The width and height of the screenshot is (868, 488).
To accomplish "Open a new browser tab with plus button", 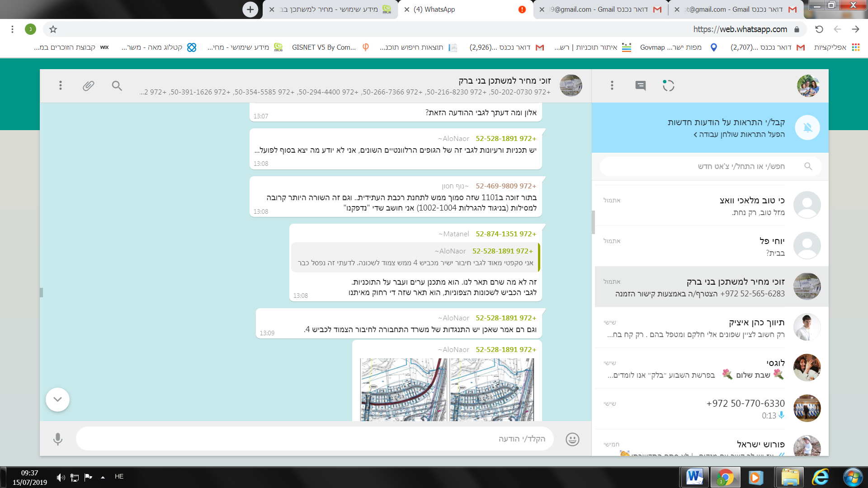I will pyautogui.click(x=250, y=9).
